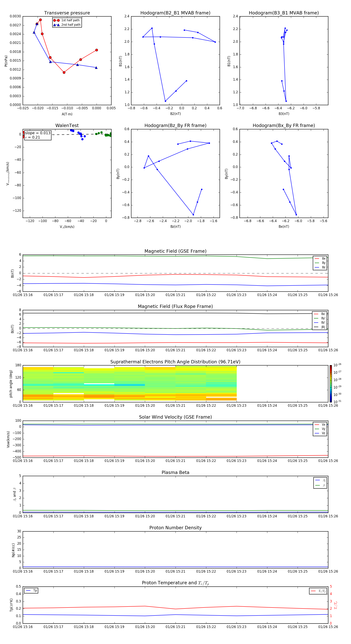Image resolution: width=351 pixels, height=644 pixels.
Task: Click the 'WalenTest' plot title
Action: (67, 125)
